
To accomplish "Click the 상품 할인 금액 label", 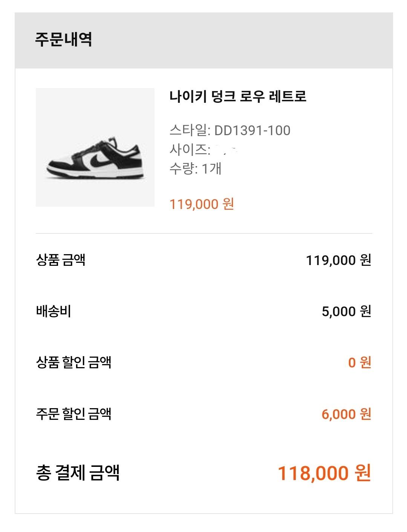I will click(73, 363).
